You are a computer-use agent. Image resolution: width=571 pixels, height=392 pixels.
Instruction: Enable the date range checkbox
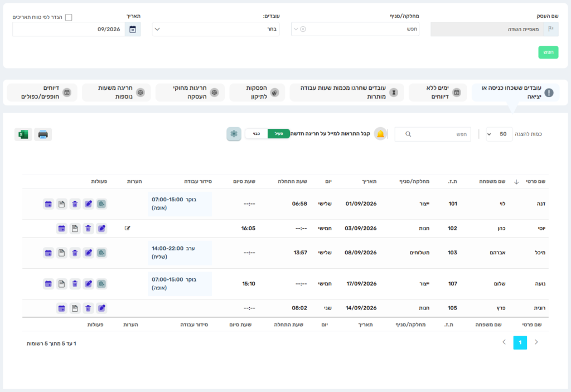[x=69, y=17]
